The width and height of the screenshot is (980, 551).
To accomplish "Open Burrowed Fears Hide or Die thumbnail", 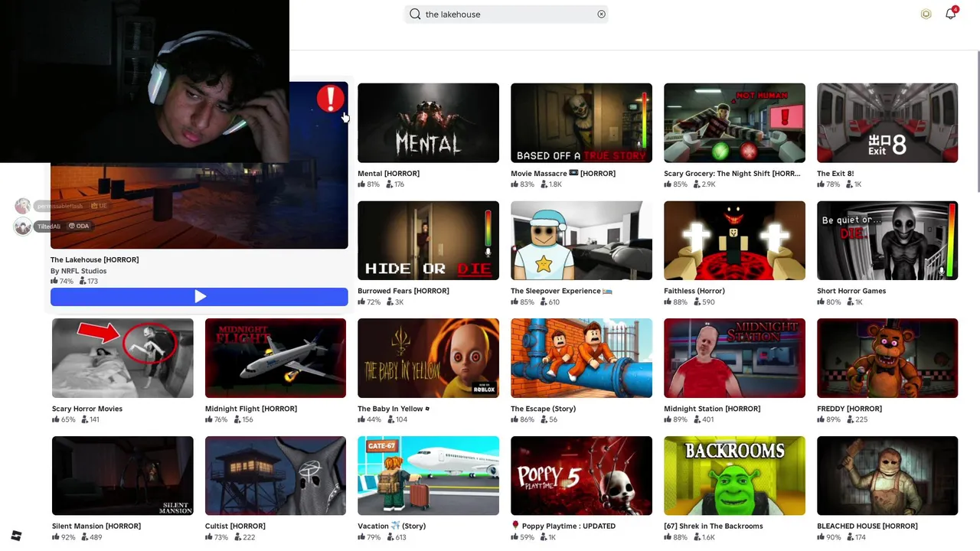I will [x=428, y=240].
